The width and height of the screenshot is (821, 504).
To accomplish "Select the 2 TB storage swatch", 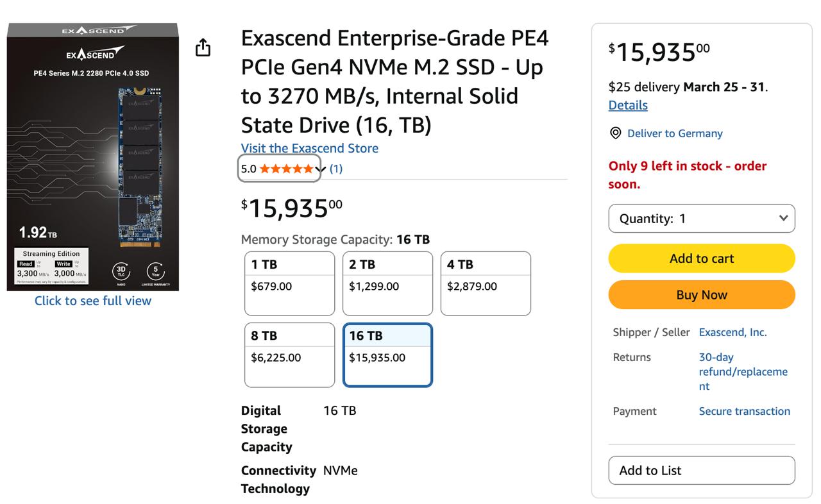I will (x=387, y=283).
